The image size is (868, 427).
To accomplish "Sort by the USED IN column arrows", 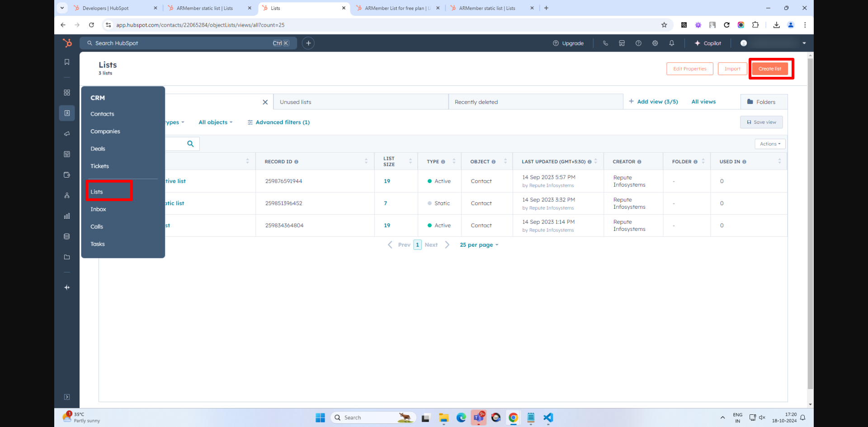I will [779, 161].
